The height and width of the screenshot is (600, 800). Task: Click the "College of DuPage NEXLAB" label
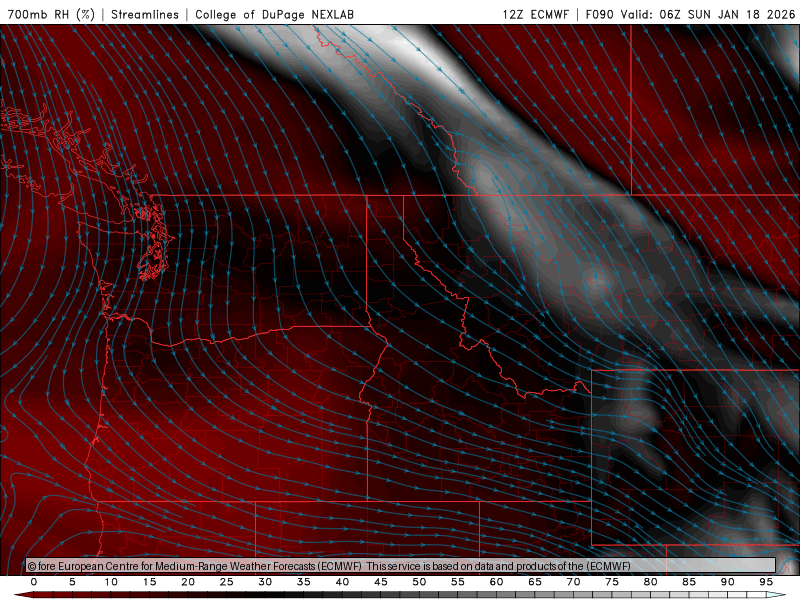(274, 14)
